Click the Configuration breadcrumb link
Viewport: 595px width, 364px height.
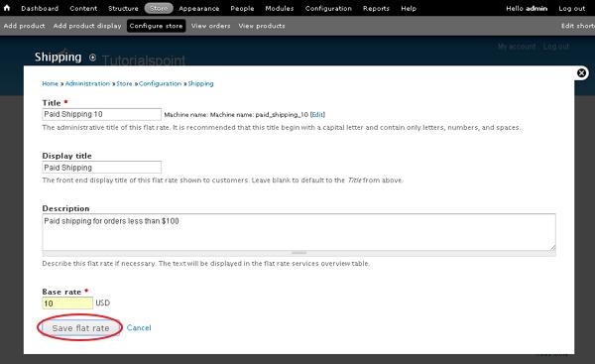click(x=160, y=83)
